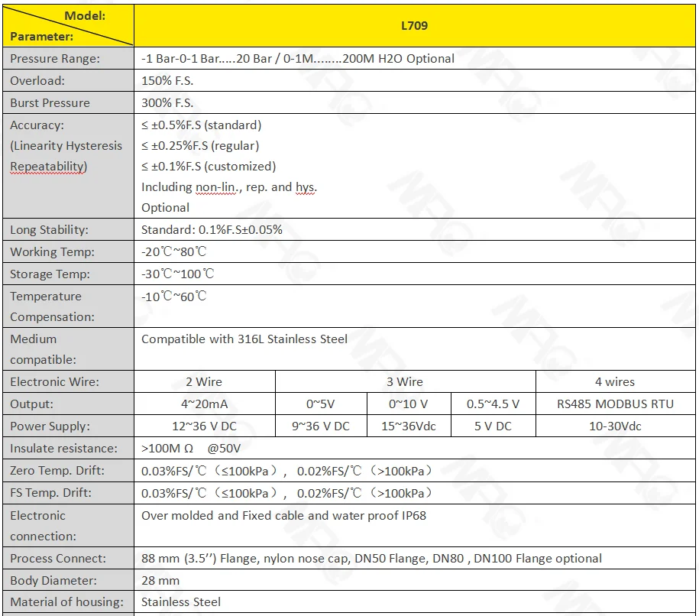Click the 150% F.S. overload value

[167, 81]
